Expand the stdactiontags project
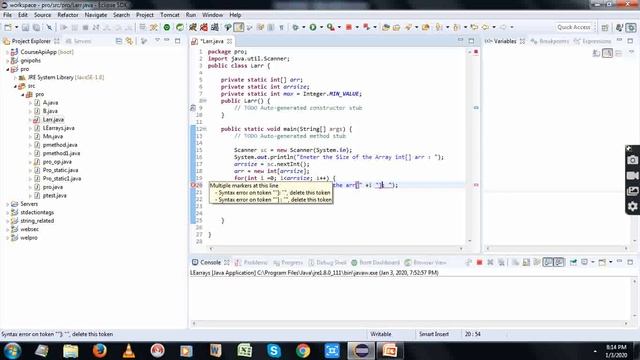The height and width of the screenshot is (360, 640). (7, 212)
